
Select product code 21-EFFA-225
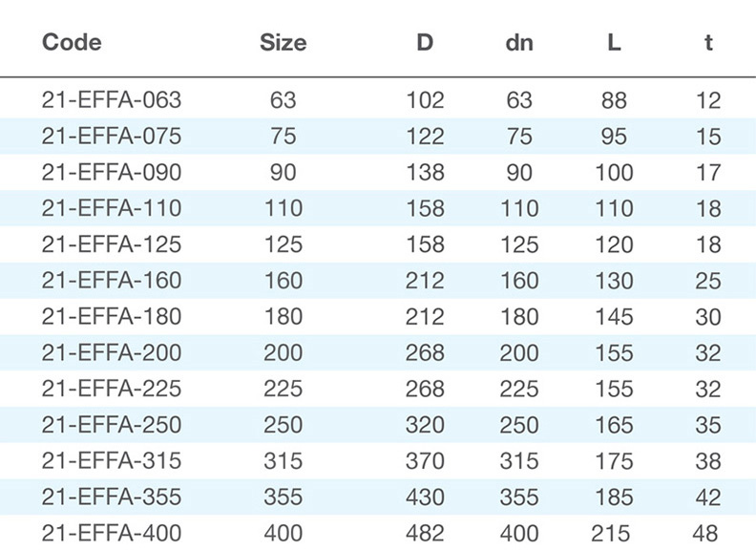click(112, 389)
